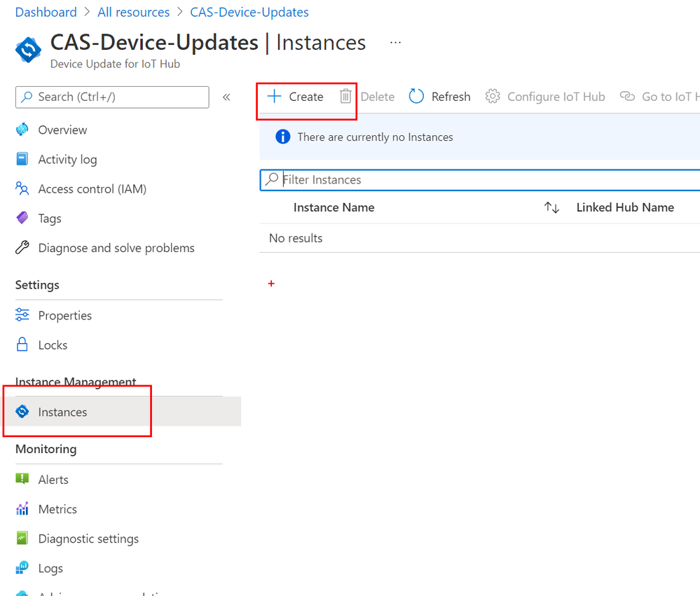Open the more options ellipsis beside title
This screenshot has width=700, height=596.
coord(395,43)
